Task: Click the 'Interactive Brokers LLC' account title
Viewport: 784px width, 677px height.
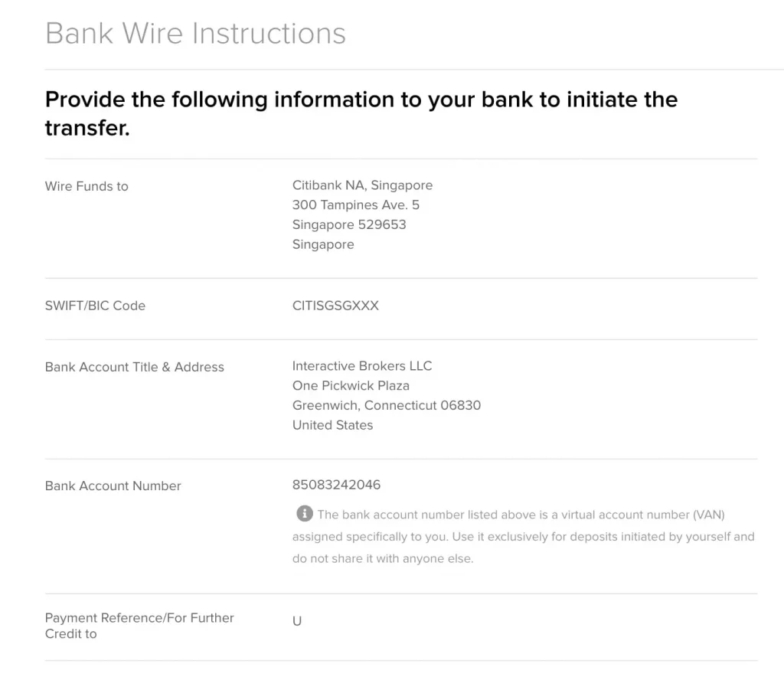Action: (x=362, y=366)
